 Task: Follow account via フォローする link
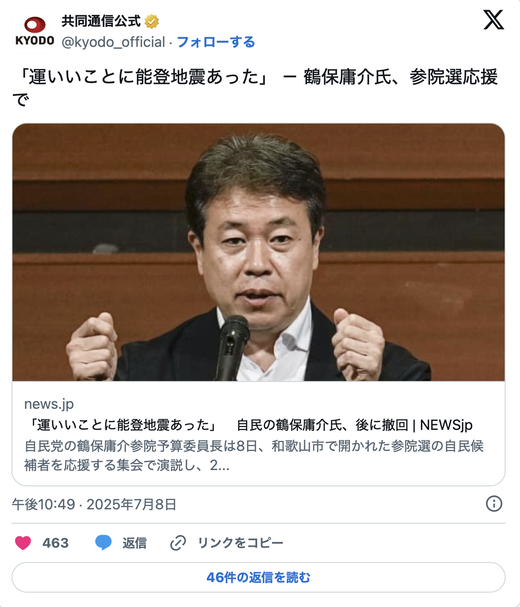[x=216, y=42]
